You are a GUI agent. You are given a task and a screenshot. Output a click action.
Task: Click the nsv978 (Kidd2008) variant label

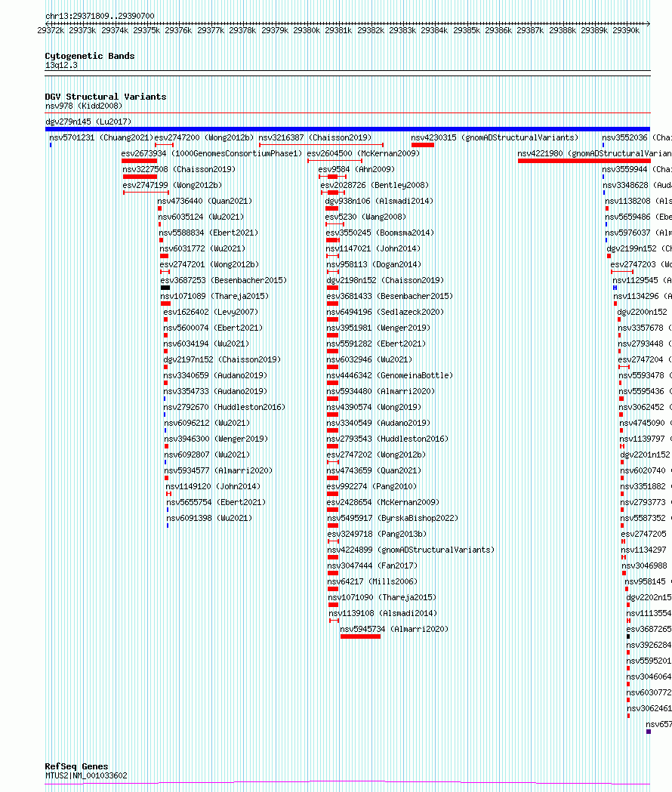pos(84,106)
